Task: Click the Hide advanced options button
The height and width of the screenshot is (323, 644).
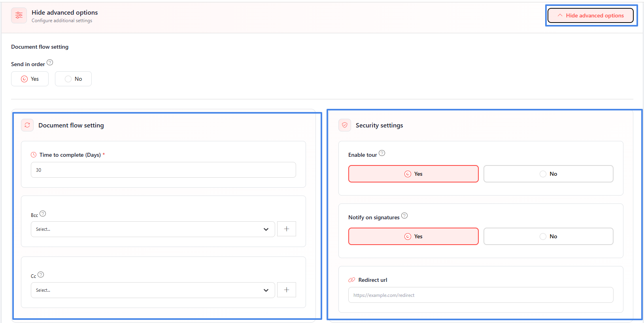Action: pyautogui.click(x=591, y=15)
